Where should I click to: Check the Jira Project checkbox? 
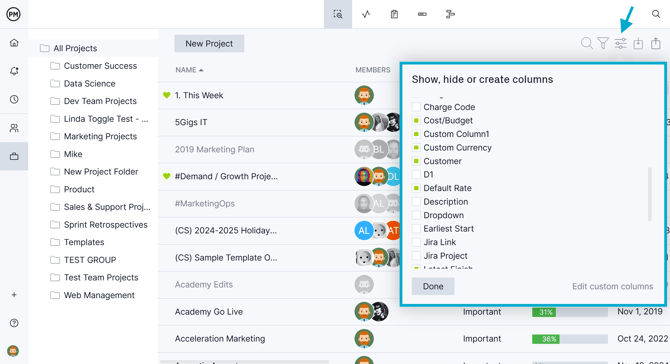click(x=416, y=255)
